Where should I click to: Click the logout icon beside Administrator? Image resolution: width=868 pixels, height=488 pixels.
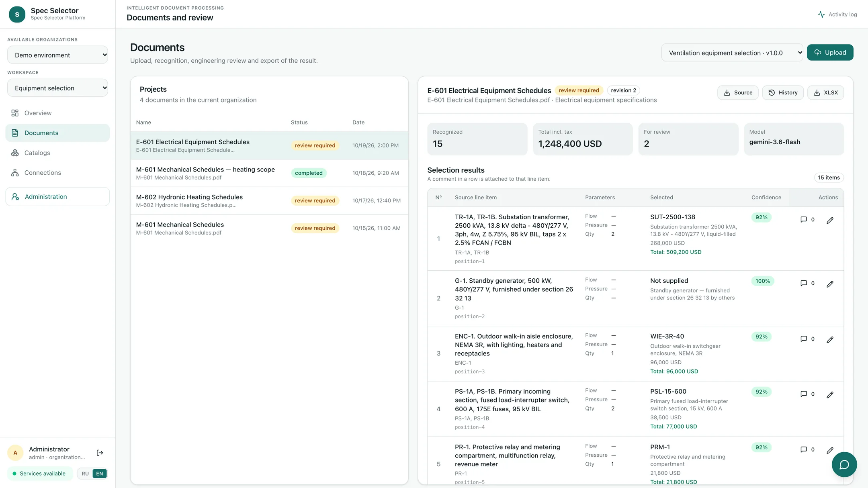100,453
